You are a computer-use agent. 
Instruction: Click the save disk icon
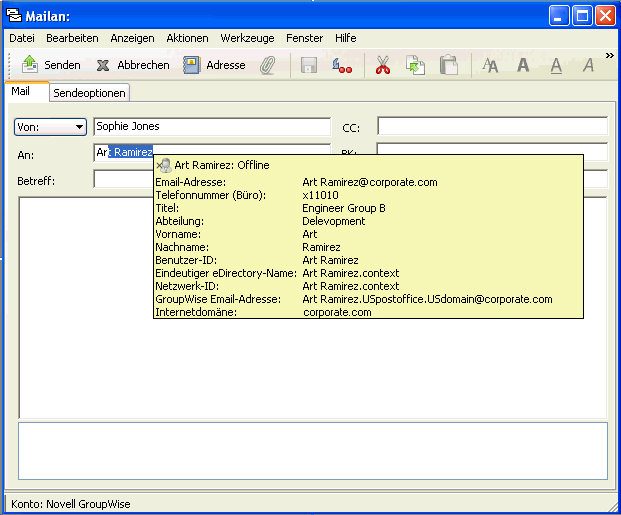click(309, 65)
